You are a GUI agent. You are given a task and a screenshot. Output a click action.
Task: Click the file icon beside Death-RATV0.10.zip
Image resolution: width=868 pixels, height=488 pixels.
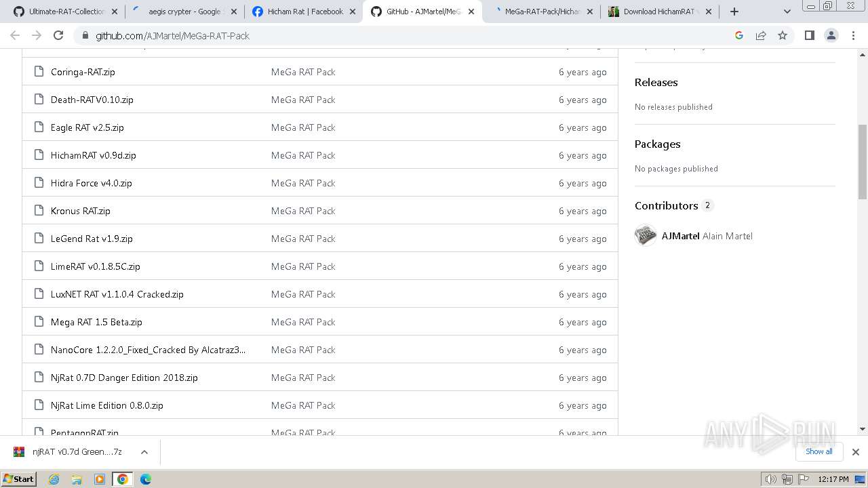(39, 99)
